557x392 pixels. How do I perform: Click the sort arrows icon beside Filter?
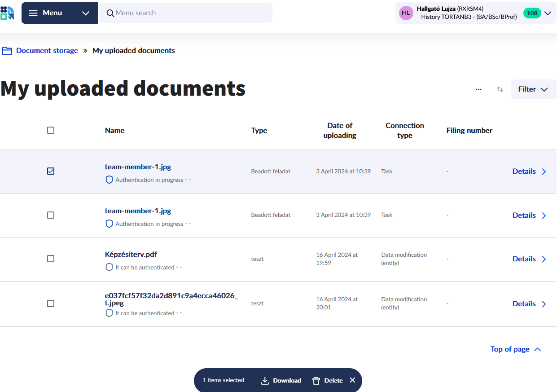pyautogui.click(x=500, y=89)
